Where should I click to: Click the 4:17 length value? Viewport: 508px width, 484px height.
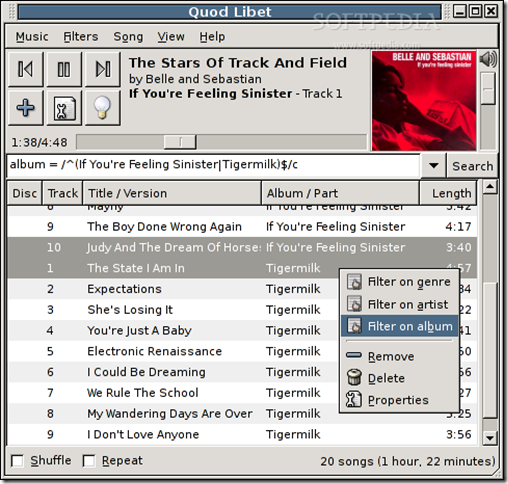(x=459, y=227)
